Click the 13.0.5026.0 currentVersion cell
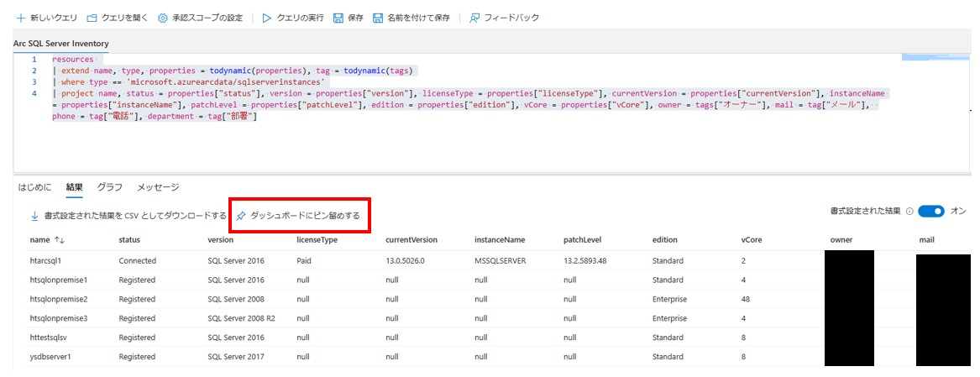The height and width of the screenshot is (377, 980). tap(406, 260)
